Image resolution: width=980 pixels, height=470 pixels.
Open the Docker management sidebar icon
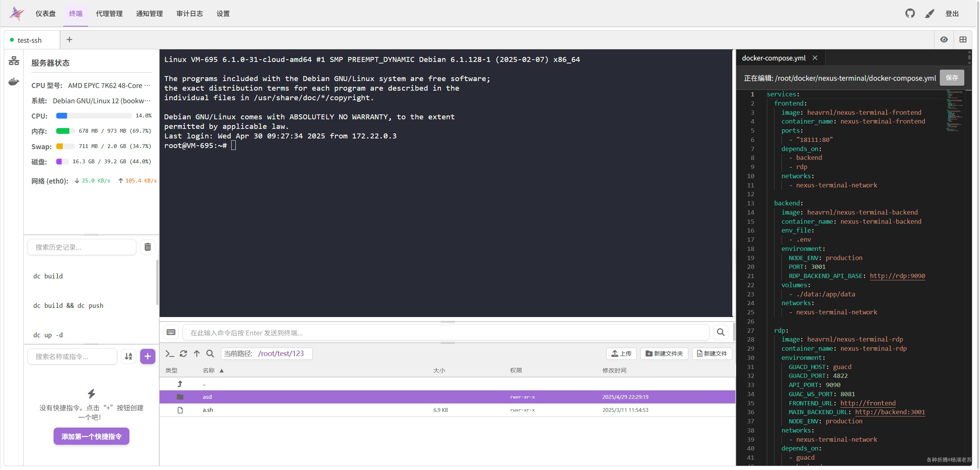coord(13,82)
